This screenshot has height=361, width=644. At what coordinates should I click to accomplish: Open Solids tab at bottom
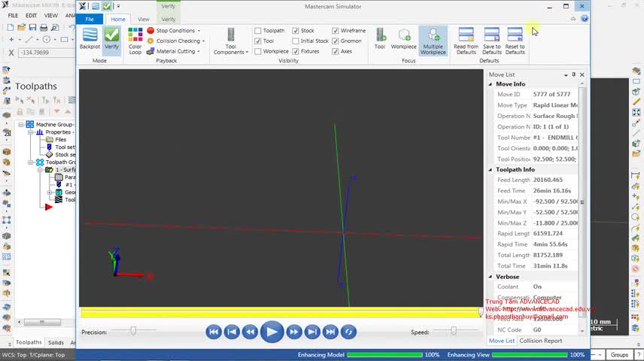pyautogui.click(x=56, y=342)
